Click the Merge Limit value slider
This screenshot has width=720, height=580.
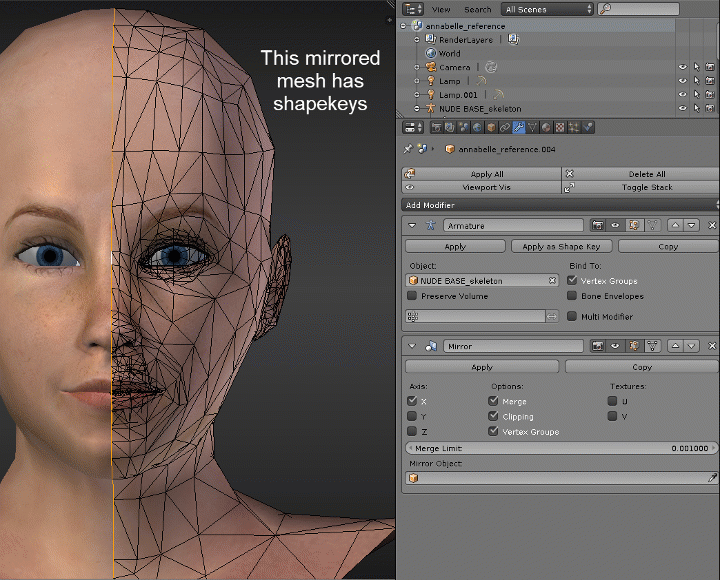(561, 448)
